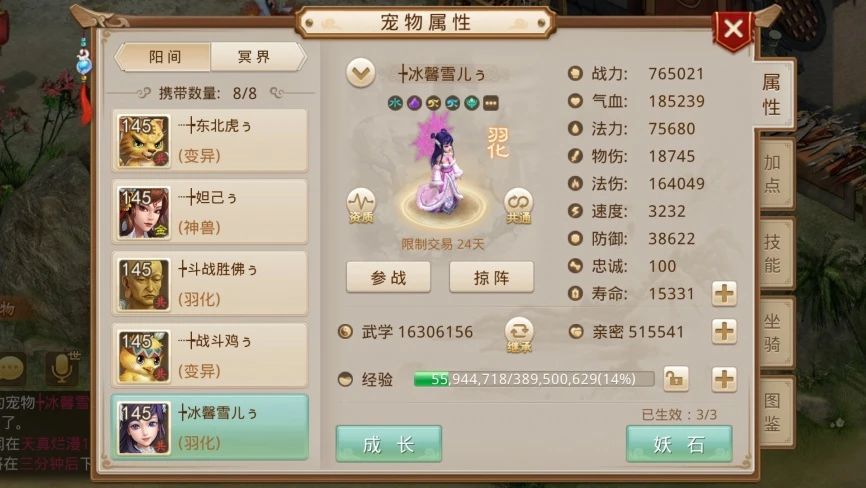Open the 加点 side tab
The width and height of the screenshot is (866, 488).
click(774, 173)
